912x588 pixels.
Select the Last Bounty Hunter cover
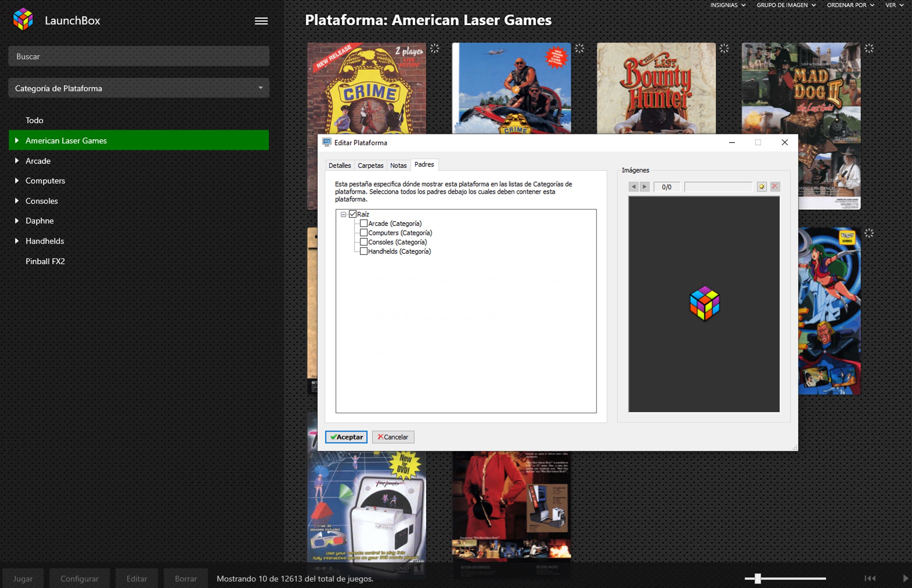click(656, 88)
